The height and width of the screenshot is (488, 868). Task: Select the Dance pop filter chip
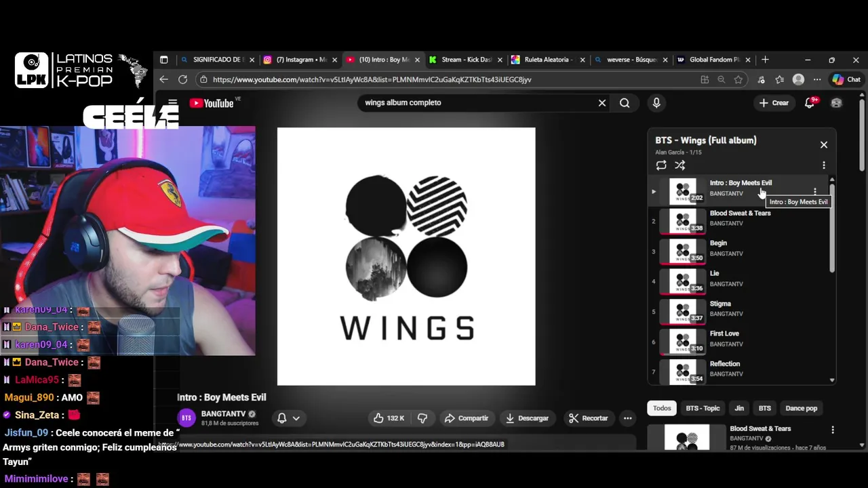[x=801, y=408]
